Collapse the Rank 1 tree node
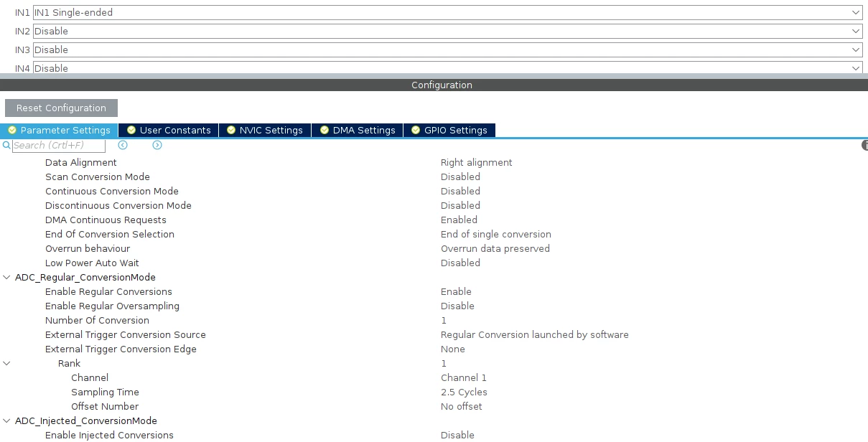Viewport: 868px width, 442px height. [x=6, y=363]
